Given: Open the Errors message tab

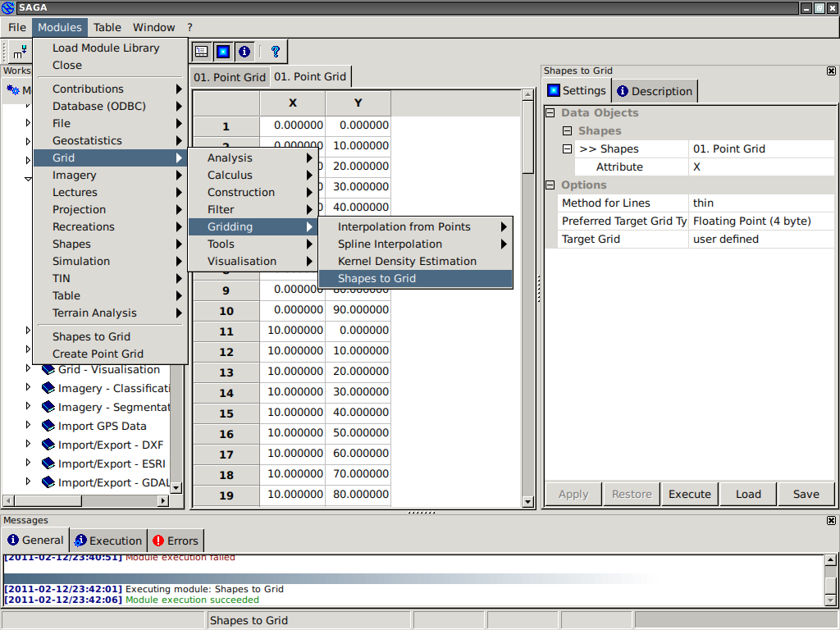Looking at the screenshot, I should coord(175,541).
